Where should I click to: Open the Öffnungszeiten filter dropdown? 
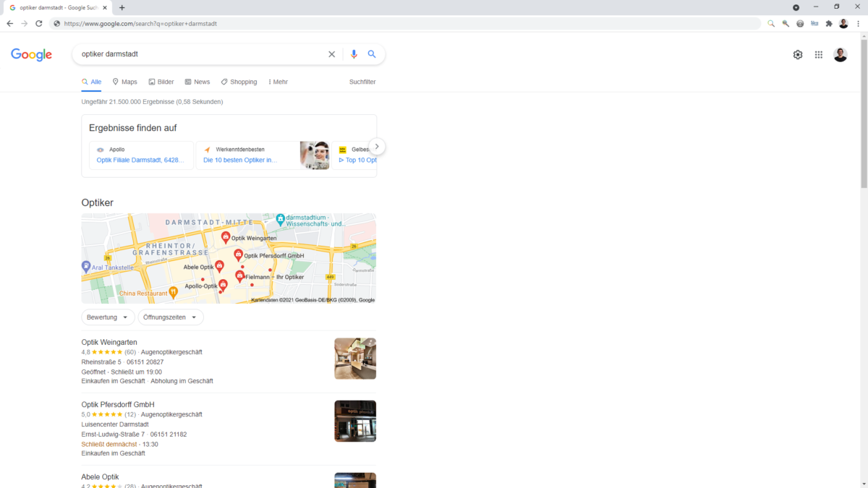click(x=171, y=317)
